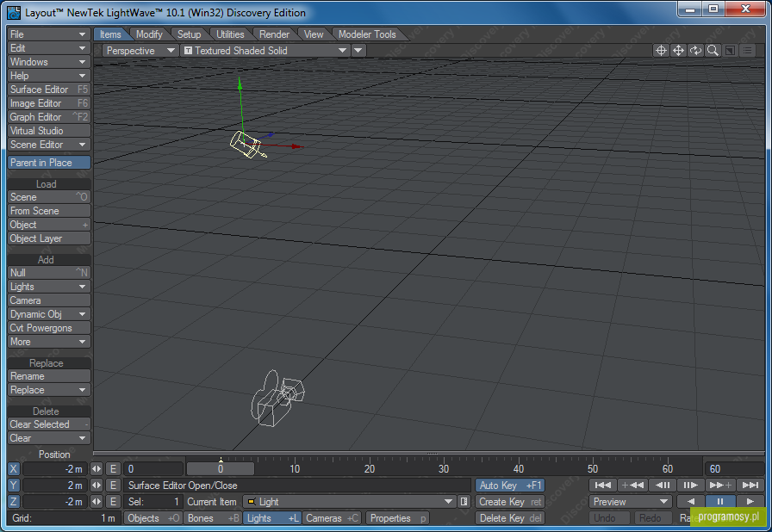Switch selection mode to Bones
Screen dimensions: 772x532
coord(213,517)
